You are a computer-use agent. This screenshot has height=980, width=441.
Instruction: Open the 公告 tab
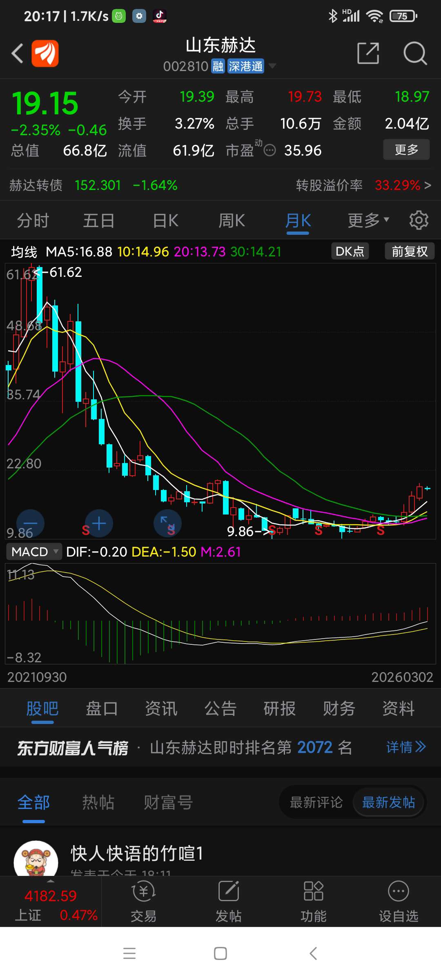(x=220, y=708)
